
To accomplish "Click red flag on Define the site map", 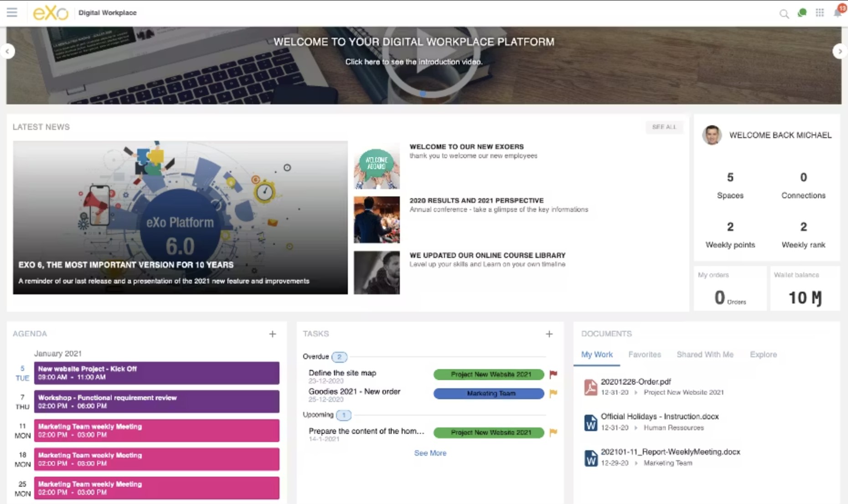I will pyautogui.click(x=553, y=374).
